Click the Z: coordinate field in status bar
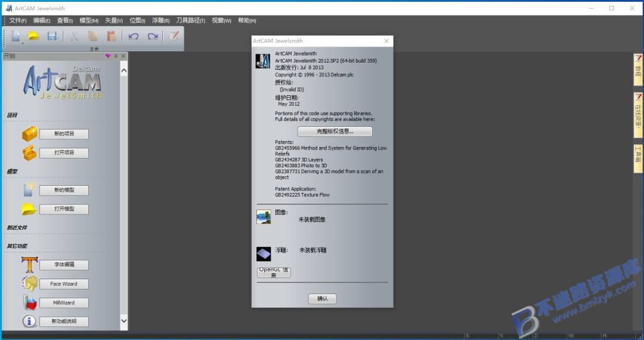Viewport: 644px width, 340px height. pos(549,336)
